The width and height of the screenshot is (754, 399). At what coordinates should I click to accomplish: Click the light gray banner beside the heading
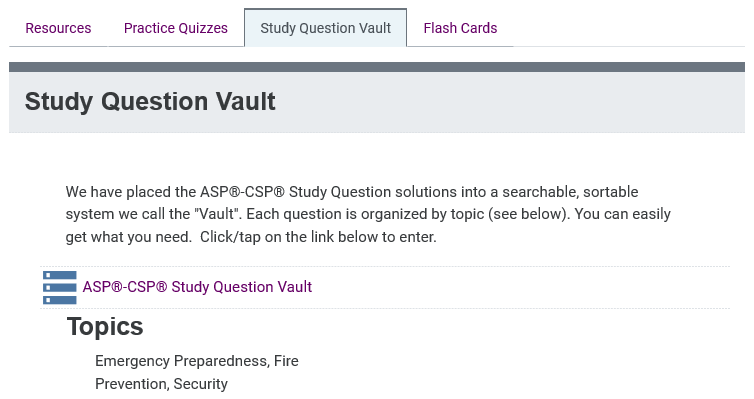[x=510, y=102]
